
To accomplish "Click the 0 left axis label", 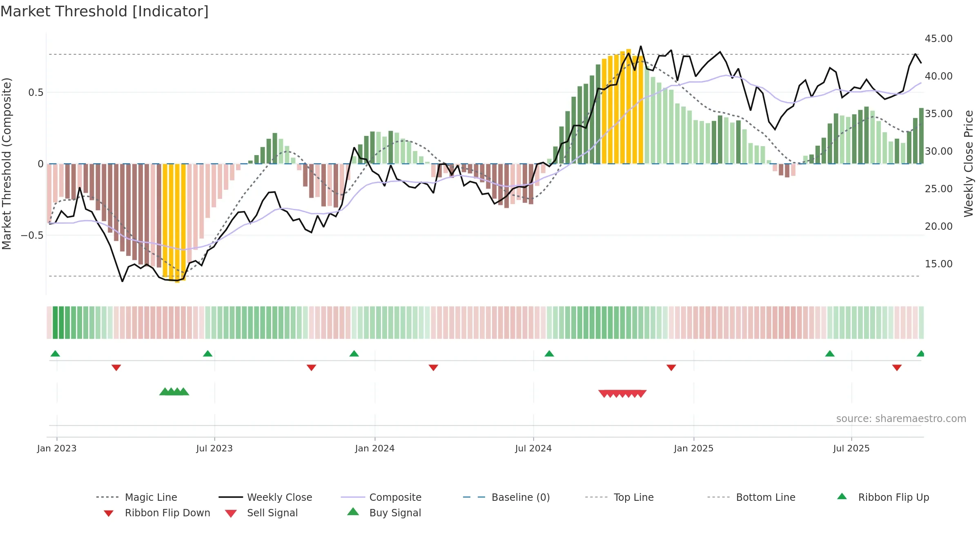I will (x=40, y=164).
